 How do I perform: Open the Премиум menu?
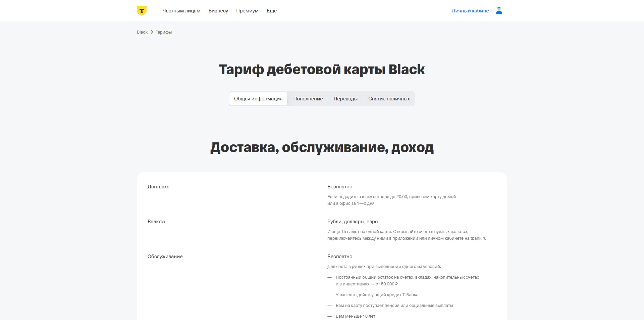click(247, 10)
